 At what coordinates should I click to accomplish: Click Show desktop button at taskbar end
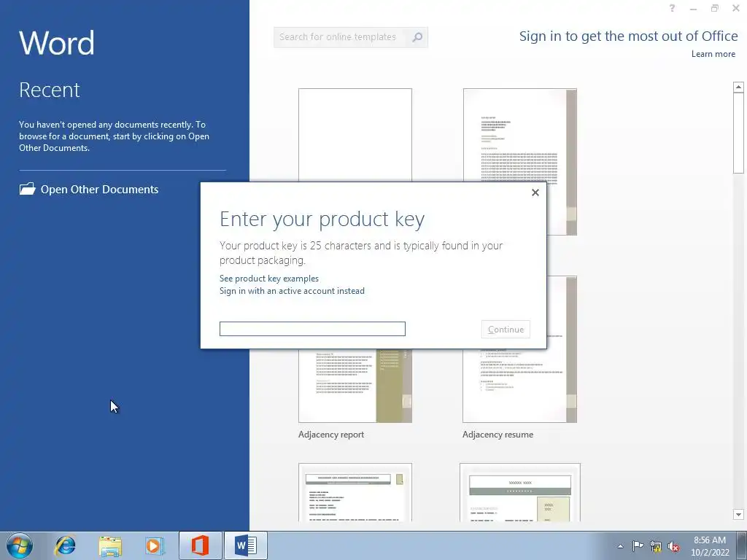click(742, 545)
